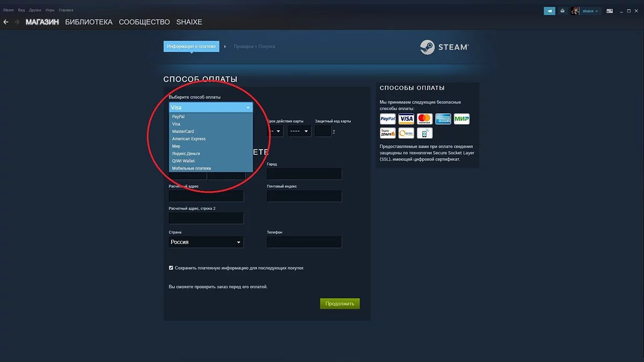The image size is (644, 362).
Task: Open the card expiry month dropdown
Action: [x=275, y=131]
